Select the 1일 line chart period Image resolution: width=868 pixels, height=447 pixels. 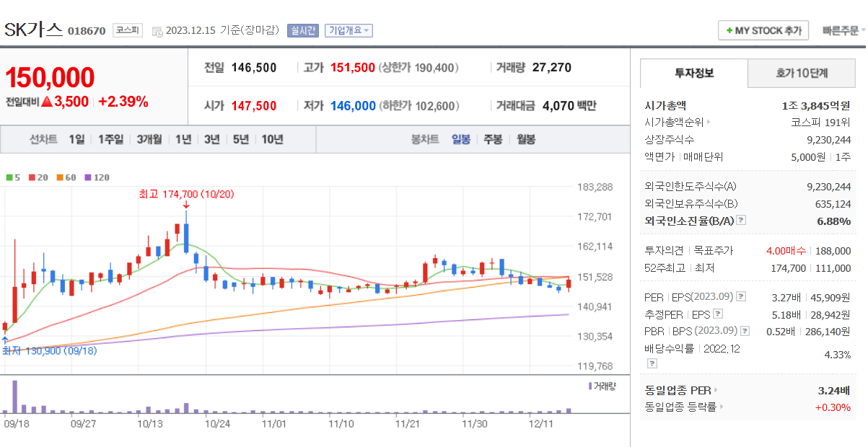76,140
